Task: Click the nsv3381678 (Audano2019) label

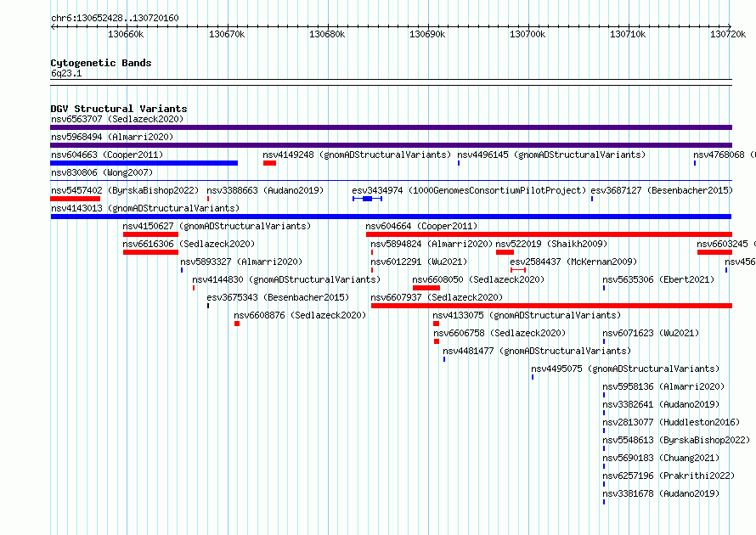Action: (661, 493)
